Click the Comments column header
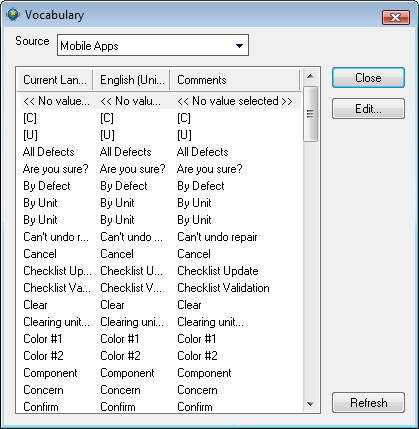 coord(235,80)
